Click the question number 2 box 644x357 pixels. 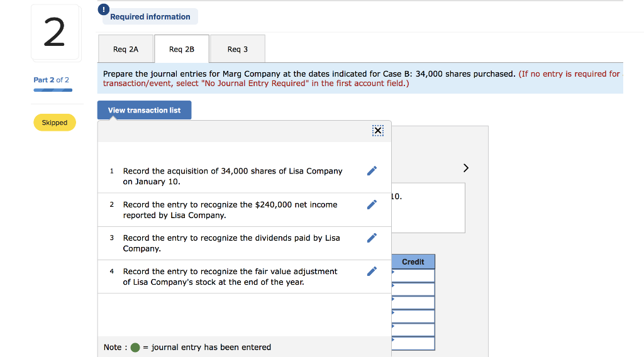[x=55, y=32]
